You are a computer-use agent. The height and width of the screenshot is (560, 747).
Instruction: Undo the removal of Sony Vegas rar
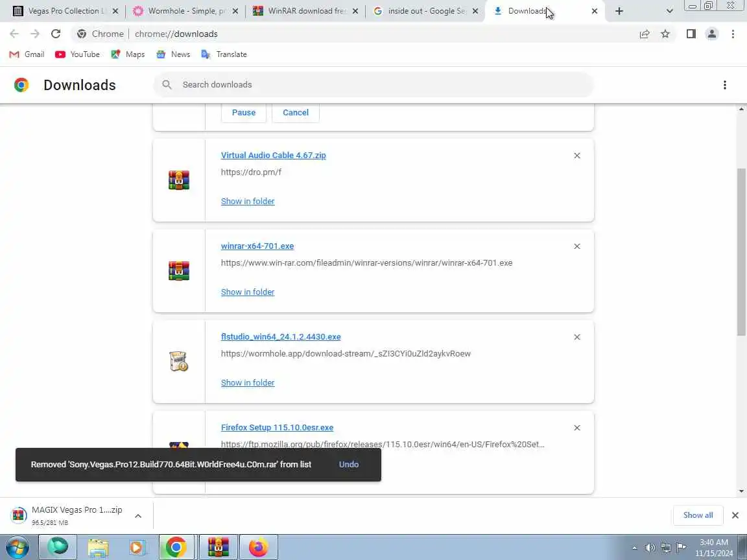pos(349,464)
